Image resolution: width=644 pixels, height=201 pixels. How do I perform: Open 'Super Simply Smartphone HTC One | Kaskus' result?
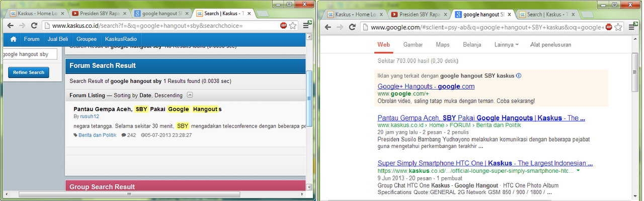[x=485, y=163]
